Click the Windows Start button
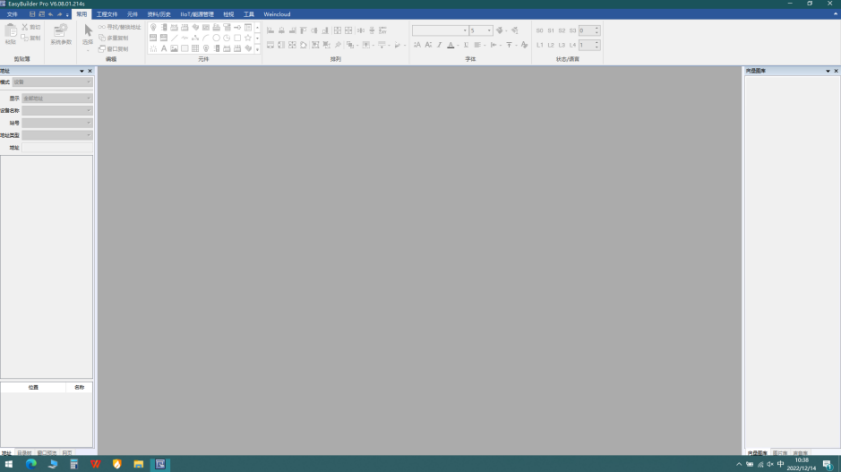 [9, 464]
